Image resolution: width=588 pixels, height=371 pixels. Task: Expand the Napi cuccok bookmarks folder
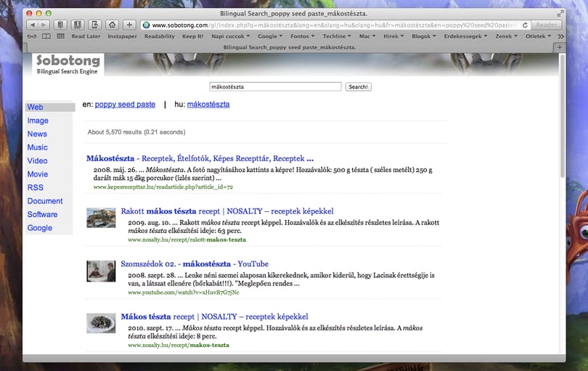click(x=230, y=36)
